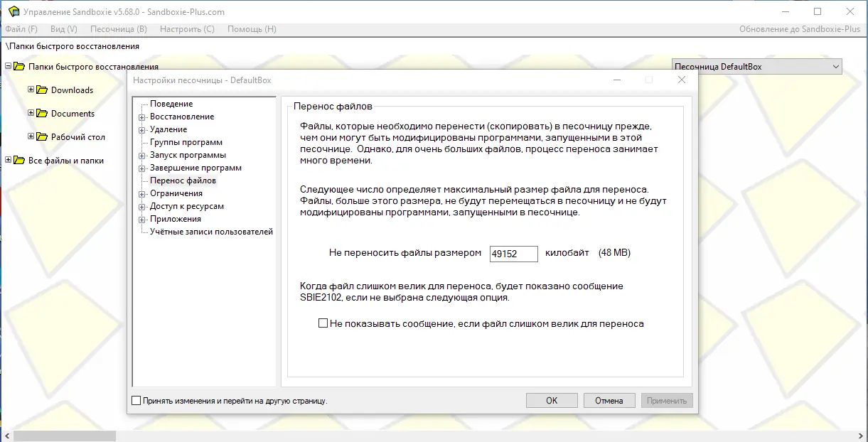Tick Принять изменения и перейти checkbox
Viewport: 868px width, 442px height.
[x=136, y=401]
